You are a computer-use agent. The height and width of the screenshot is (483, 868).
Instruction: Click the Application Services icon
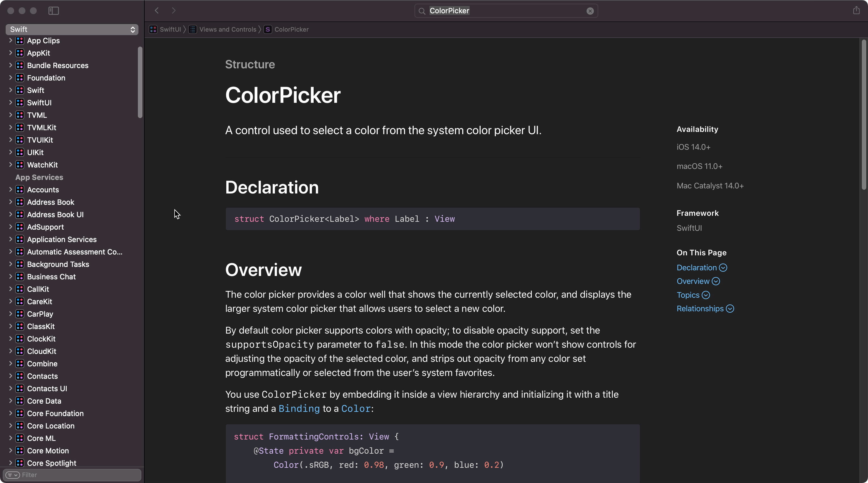pyautogui.click(x=20, y=240)
